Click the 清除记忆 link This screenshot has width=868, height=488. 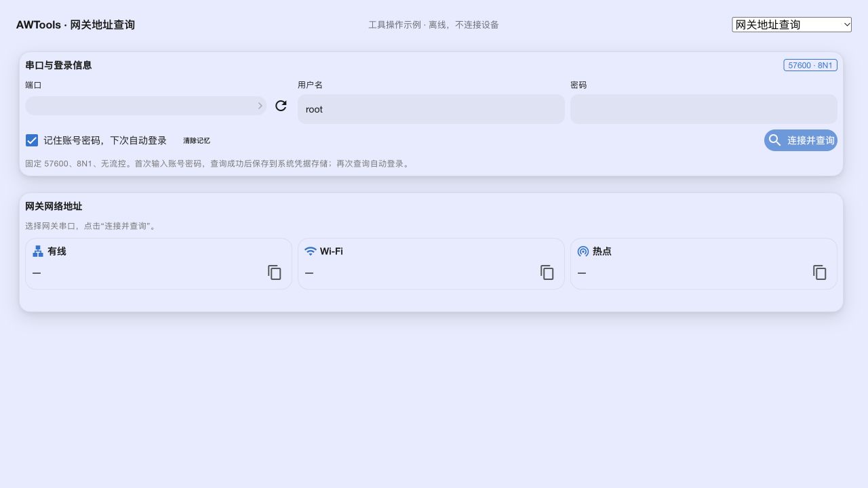pos(197,141)
